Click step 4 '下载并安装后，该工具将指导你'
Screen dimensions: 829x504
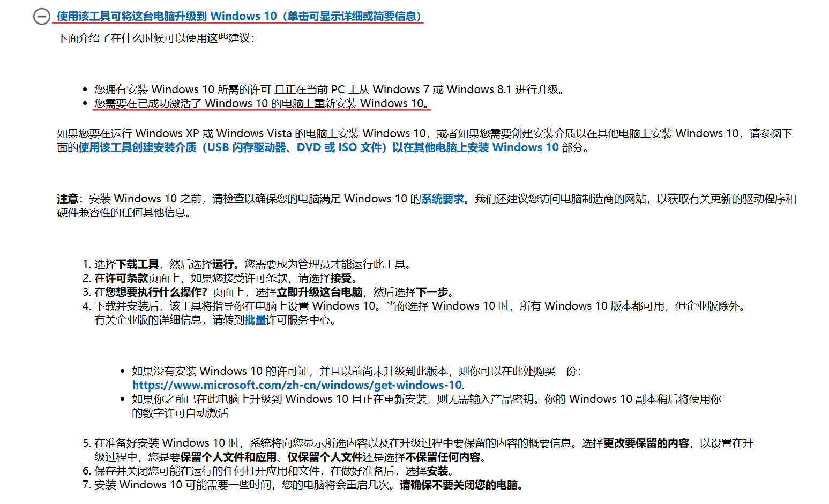click(x=420, y=313)
